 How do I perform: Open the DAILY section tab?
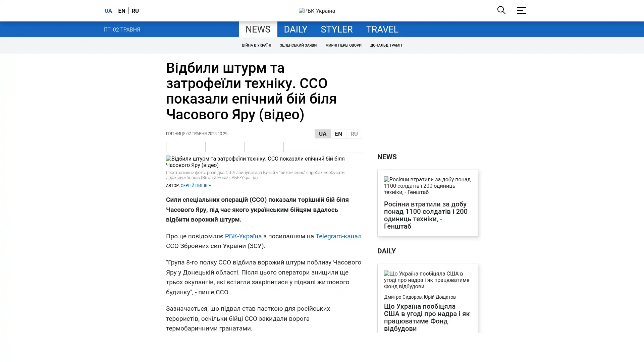(295, 29)
